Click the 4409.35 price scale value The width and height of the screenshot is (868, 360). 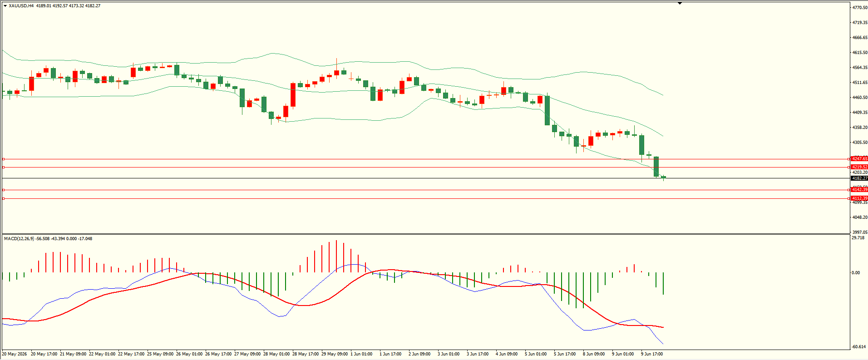(x=860, y=113)
